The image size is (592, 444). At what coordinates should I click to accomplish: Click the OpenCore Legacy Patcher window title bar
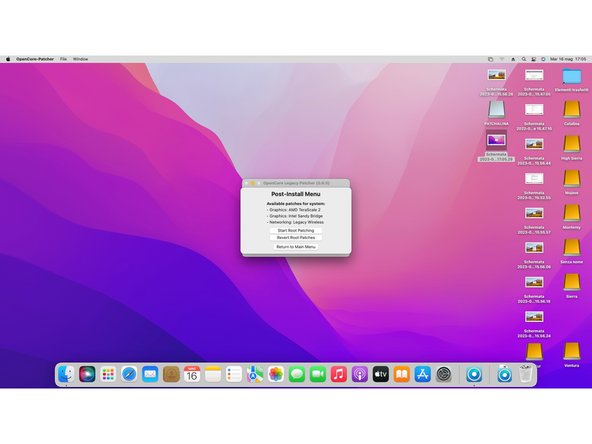tap(296, 183)
